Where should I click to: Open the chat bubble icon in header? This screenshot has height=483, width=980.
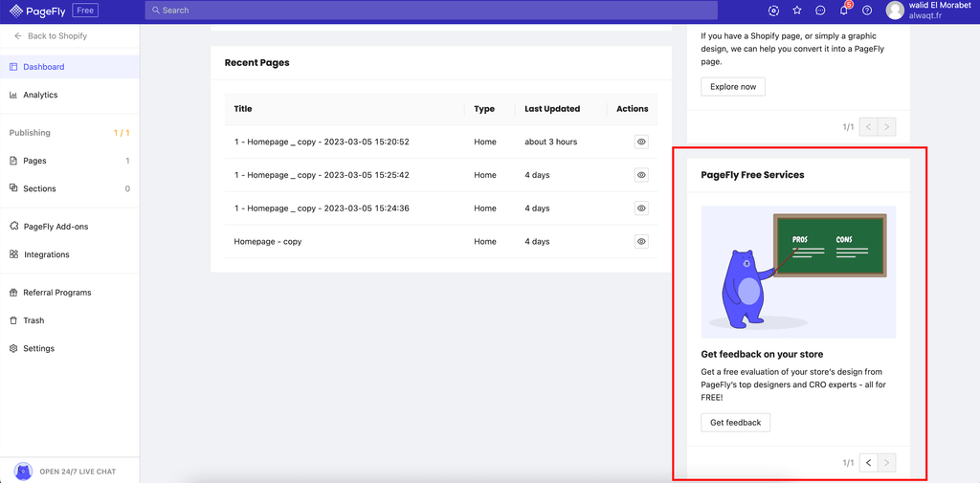(x=820, y=11)
